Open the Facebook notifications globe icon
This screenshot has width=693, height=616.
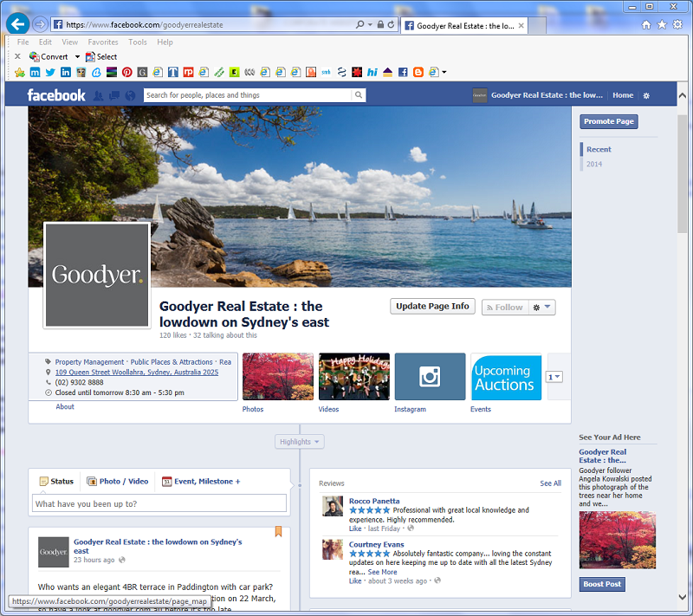(x=130, y=95)
